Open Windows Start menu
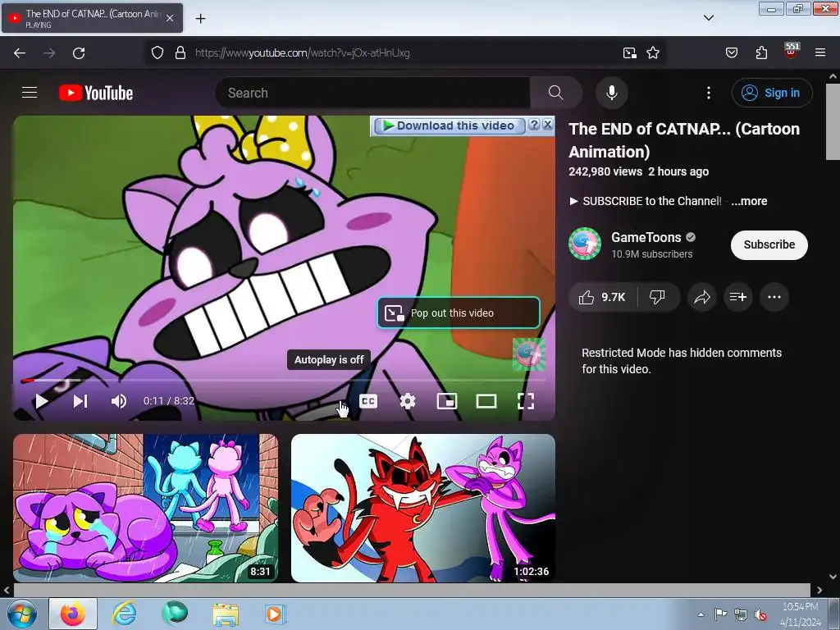 point(22,614)
